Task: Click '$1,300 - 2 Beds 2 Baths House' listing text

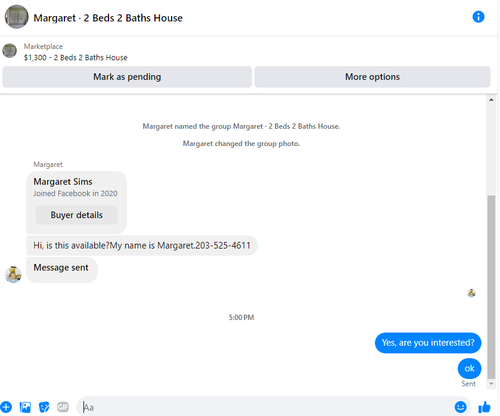Action: 76,58
